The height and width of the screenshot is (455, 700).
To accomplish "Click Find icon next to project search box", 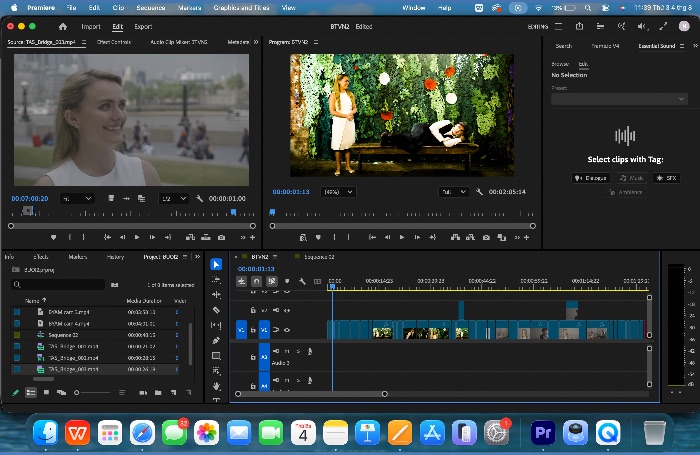I will pyautogui.click(x=114, y=284).
